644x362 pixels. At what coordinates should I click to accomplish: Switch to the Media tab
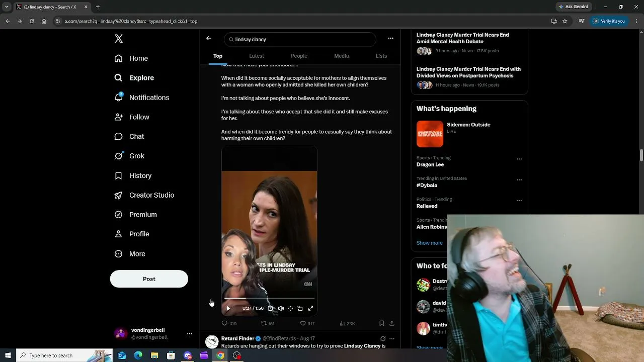pos(342,56)
